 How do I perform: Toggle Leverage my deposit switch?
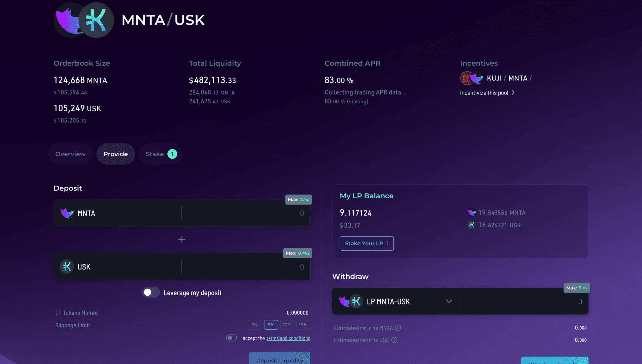pyautogui.click(x=151, y=293)
